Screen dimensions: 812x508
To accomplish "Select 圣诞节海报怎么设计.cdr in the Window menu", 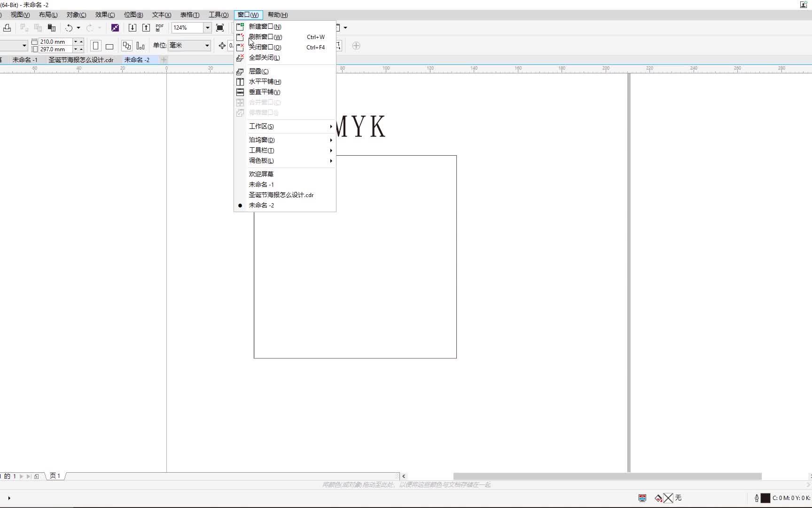I will (x=285, y=195).
